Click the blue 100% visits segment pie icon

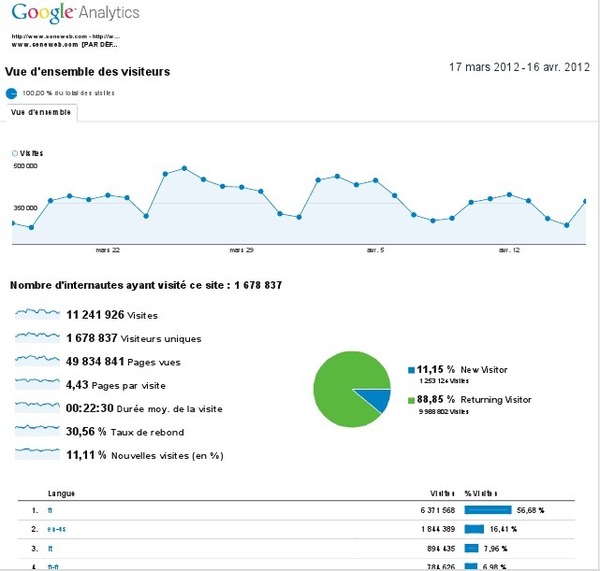[x=11, y=93]
